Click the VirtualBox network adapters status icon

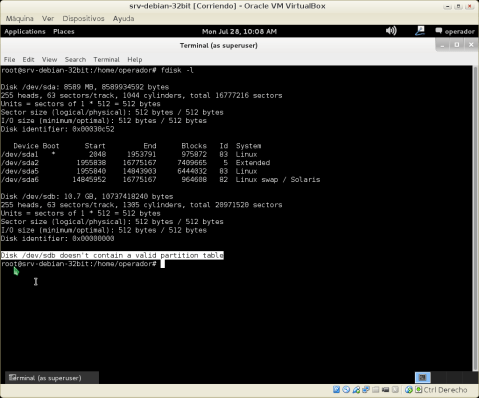(366, 389)
